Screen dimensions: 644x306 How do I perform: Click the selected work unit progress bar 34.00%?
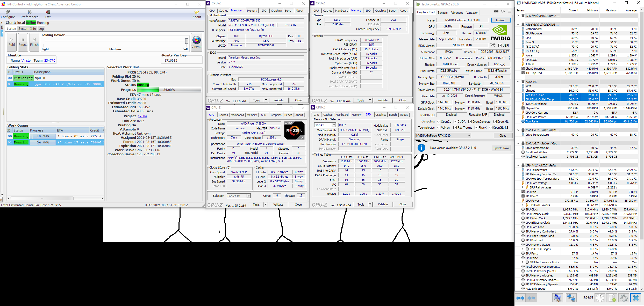169,90
